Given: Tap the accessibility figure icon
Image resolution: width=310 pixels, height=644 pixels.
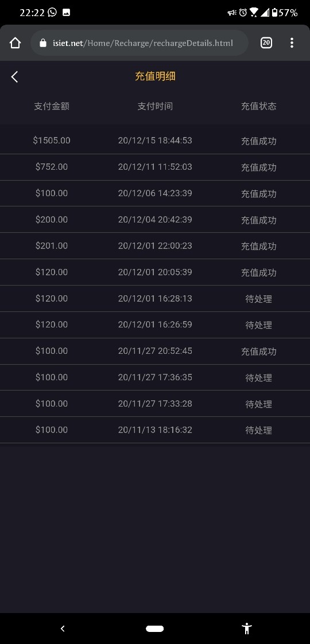Looking at the screenshot, I should click(x=247, y=629).
